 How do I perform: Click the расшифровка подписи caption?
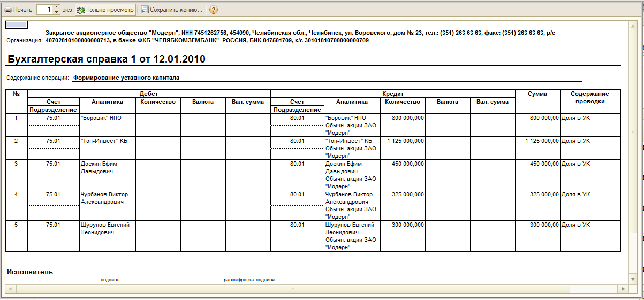[249, 279]
